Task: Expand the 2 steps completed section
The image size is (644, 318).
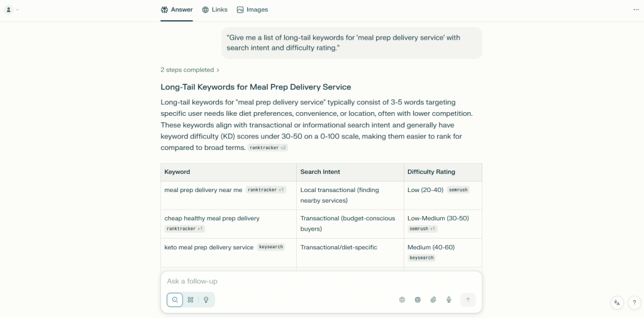Action: click(190, 70)
